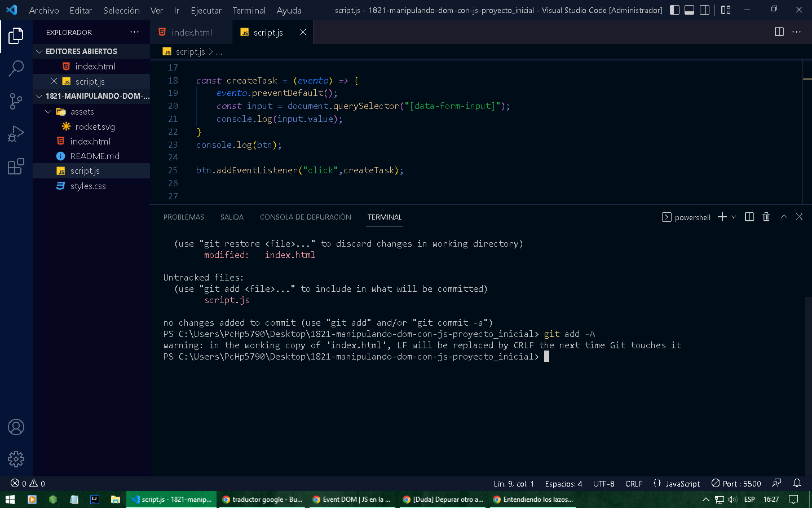812x508 pixels.
Task: Switch to traductor google Chrome window
Action: click(x=262, y=500)
